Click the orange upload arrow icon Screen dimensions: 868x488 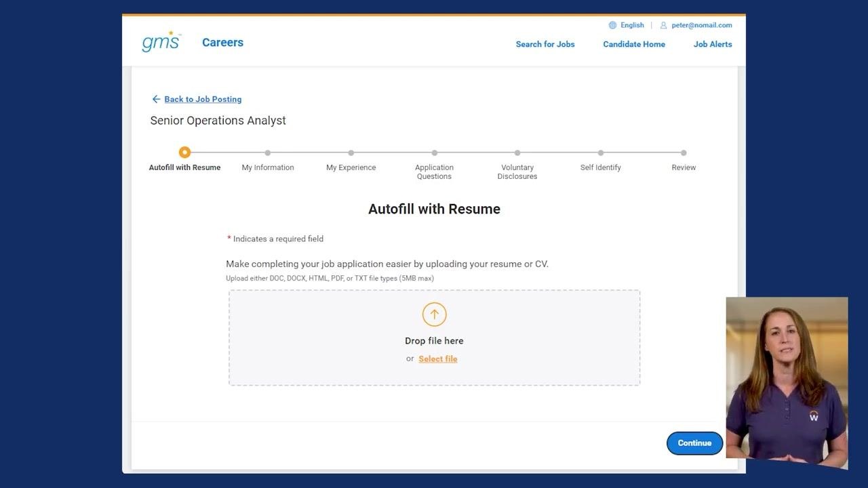(x=434, y=314)
